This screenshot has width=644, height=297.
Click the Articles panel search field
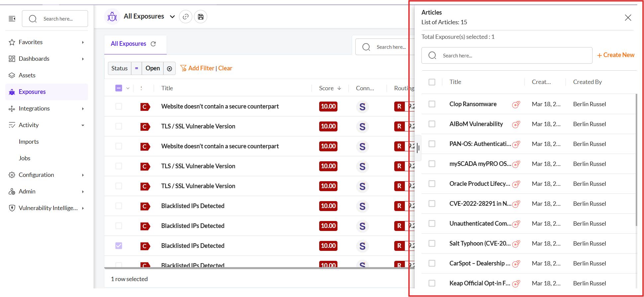(x=507, y=55)
